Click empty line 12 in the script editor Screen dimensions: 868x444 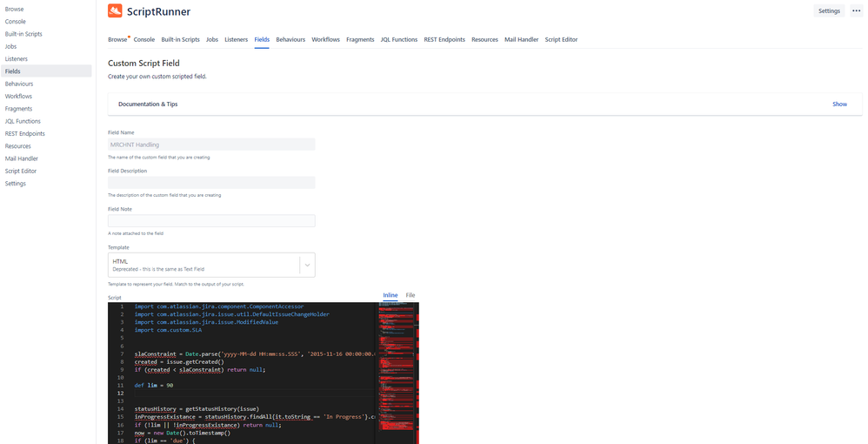pos(254,393)
